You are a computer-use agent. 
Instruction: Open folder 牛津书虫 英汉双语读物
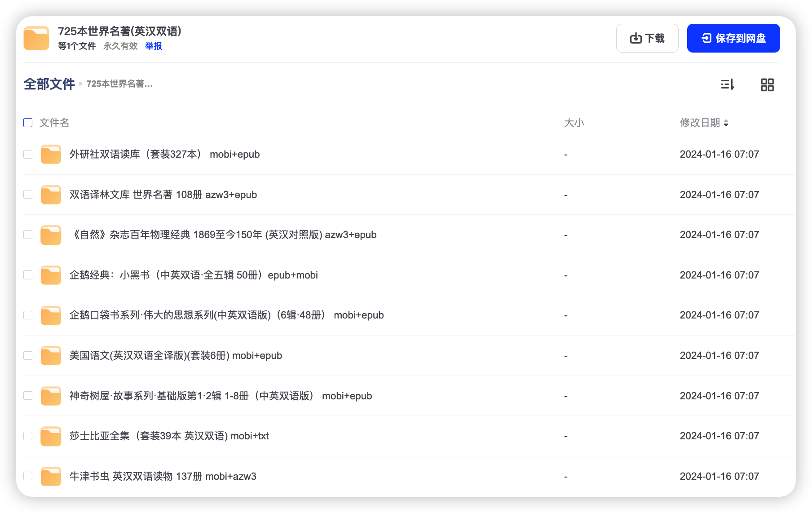click(163, 476)
